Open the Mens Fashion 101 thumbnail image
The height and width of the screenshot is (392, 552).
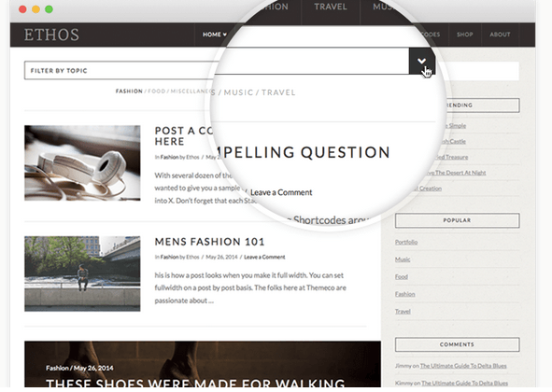coord(82,273)
